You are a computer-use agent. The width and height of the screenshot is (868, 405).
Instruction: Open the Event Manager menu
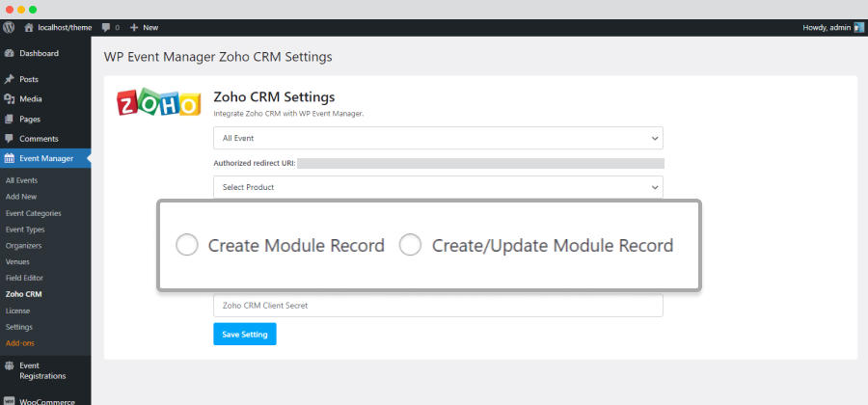pyautogui.click(x=45, y=159)
